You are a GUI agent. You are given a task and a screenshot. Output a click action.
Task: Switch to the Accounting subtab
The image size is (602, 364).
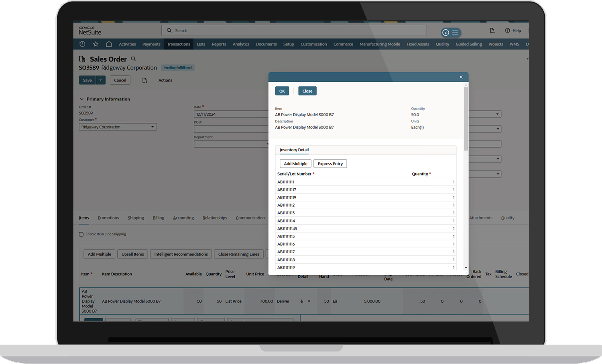pyautogui.click(x=183, y=218)
